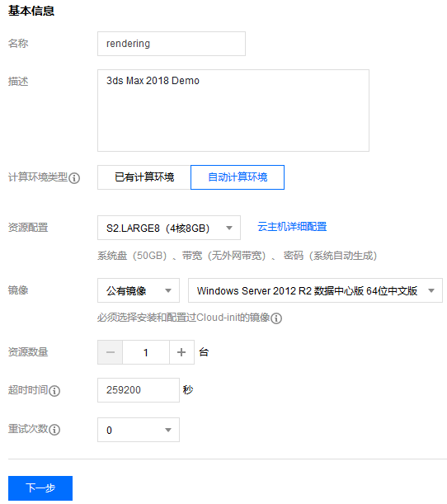Decrease resource count with minus button
Viewport: 447px width, 504px height.
pos(111,352)
